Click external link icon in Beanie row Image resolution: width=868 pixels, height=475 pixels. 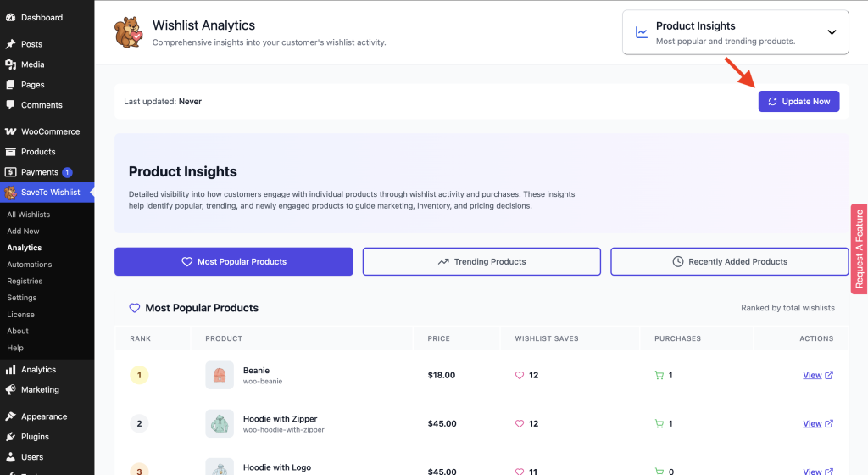pos(829,376)
